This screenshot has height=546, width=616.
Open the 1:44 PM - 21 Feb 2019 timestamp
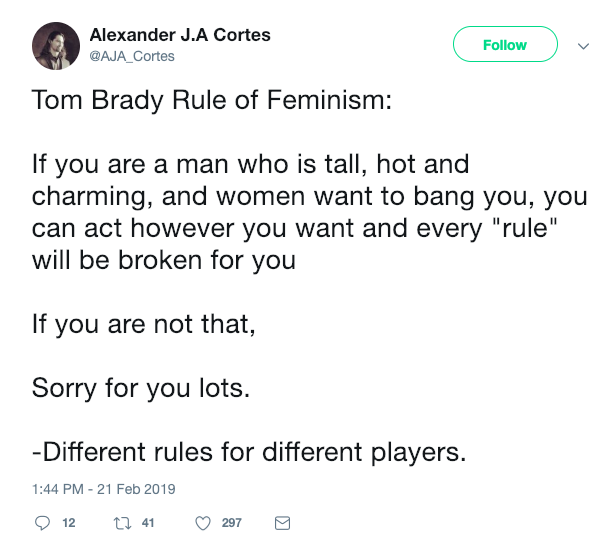(104, 489)
